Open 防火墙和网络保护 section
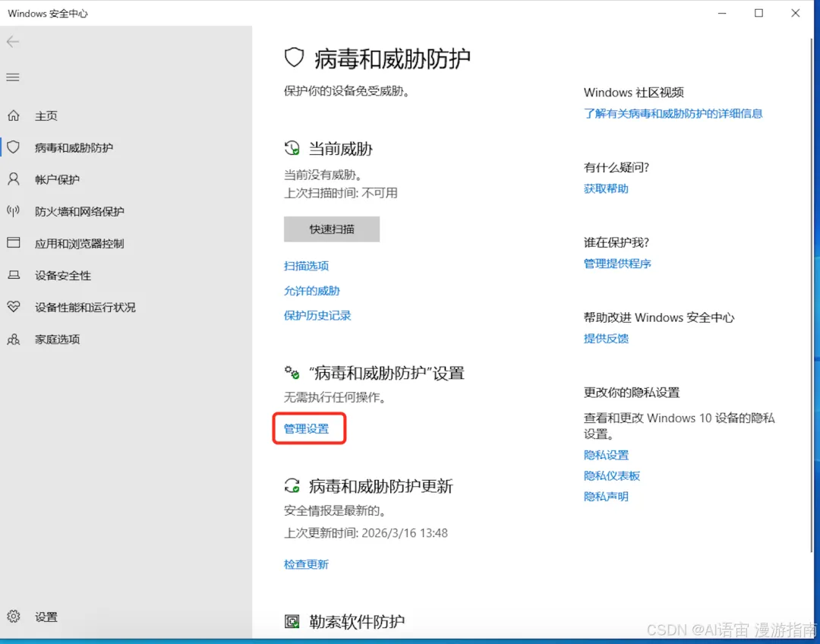The image size is (820, 644). (x=80, y=211)
